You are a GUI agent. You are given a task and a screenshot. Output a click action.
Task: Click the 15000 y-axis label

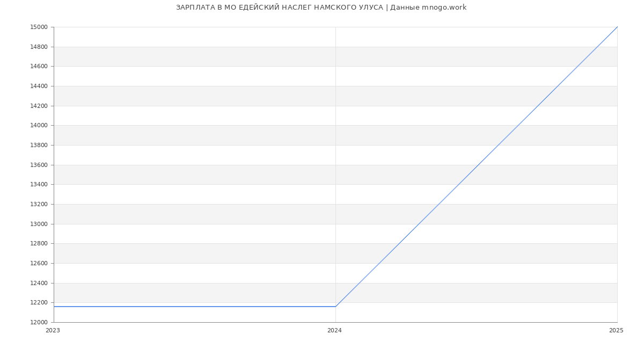39,27
